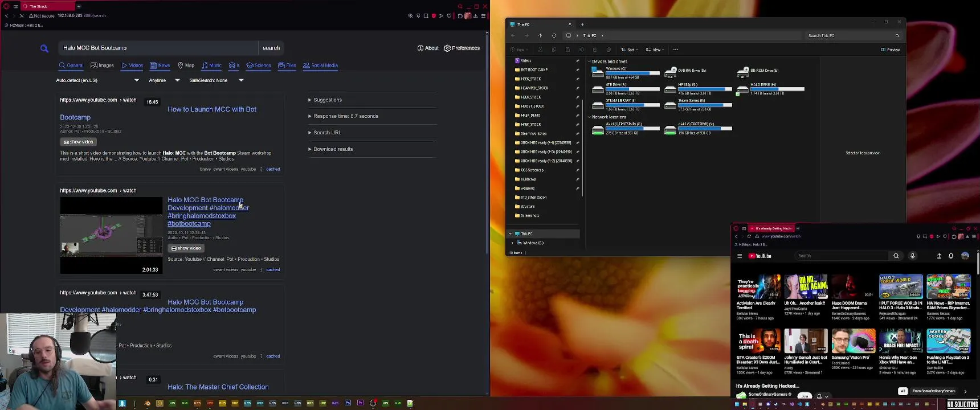Open How to Launch MCC with Bot result link
The height and width of the screenshot is (410, 980).
point(212,109)
